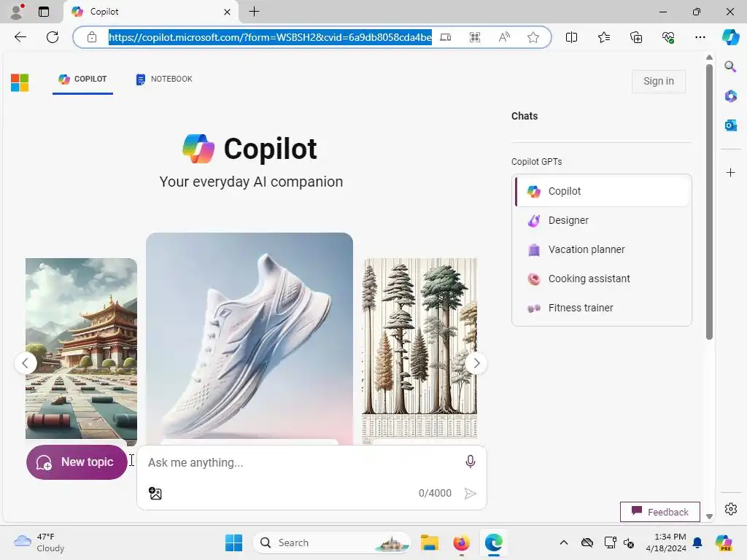747x560 pixels.
Task: Open the Windows Start menu
Action: pos(233,542)
